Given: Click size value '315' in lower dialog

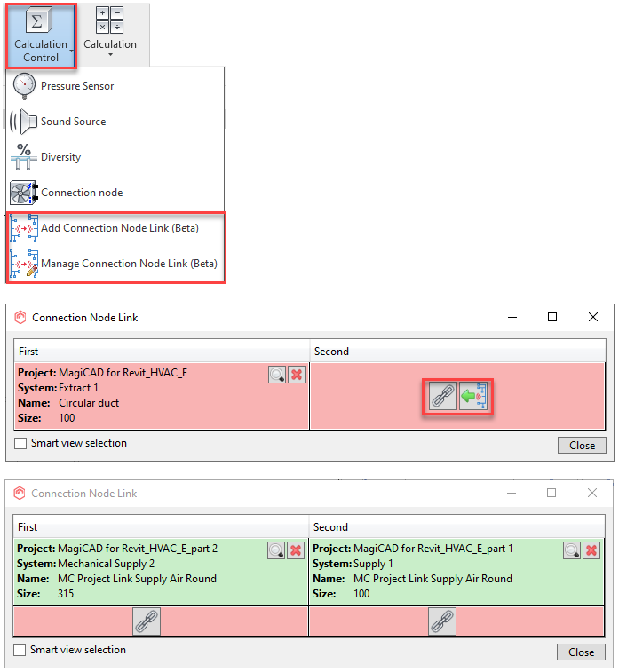Looking at the screenshot, I should pyautogui.click(x=66, y=594).
